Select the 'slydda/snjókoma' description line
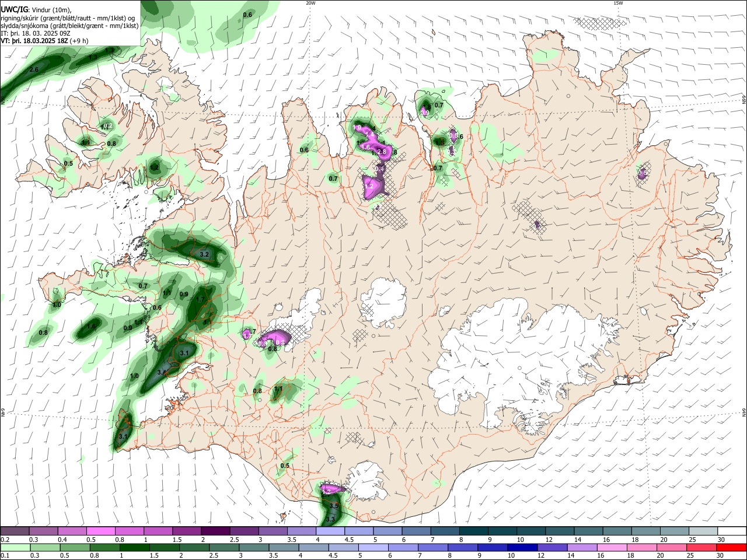 coord(69,26)
